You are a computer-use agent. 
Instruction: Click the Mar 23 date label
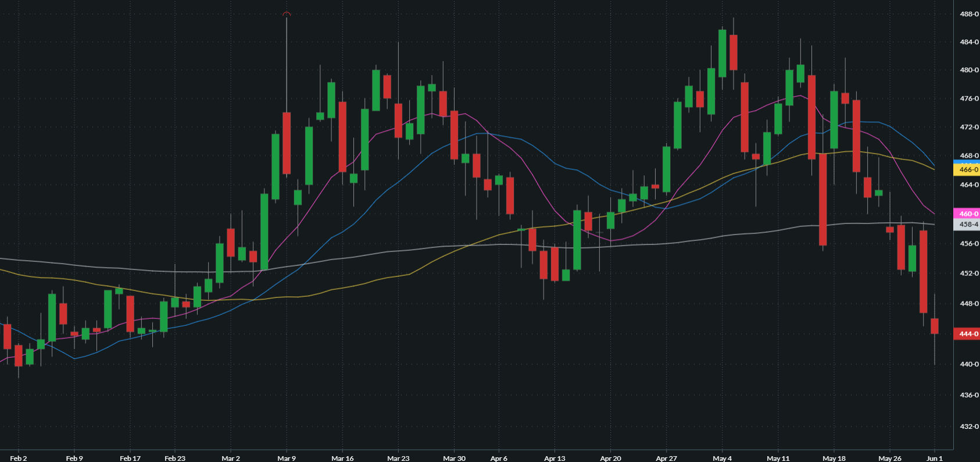click(398, 458)
